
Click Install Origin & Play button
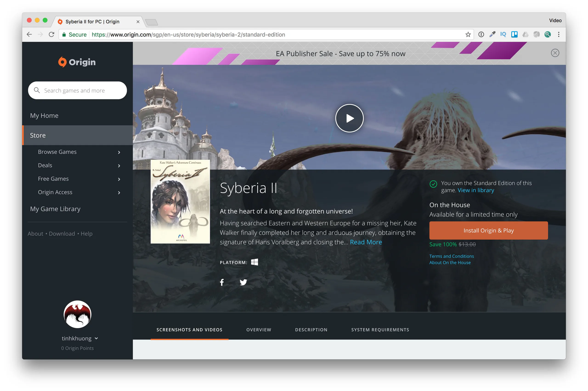pyautogui.click(x=488, y=231)
